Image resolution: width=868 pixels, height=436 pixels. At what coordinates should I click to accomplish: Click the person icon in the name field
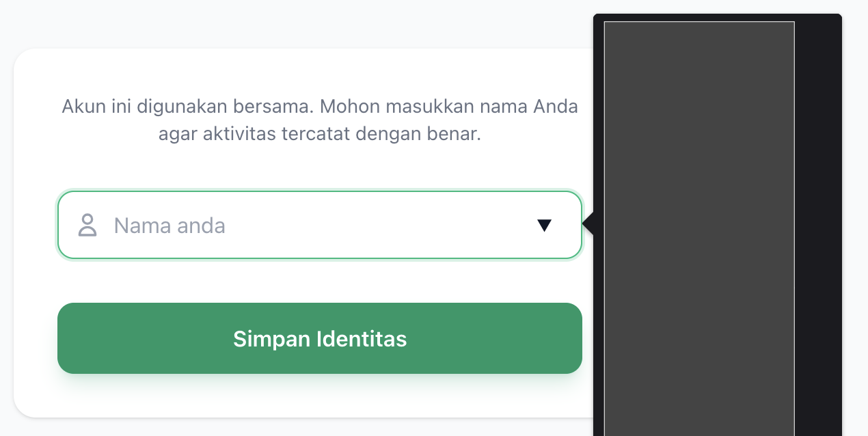pos(87,226)
